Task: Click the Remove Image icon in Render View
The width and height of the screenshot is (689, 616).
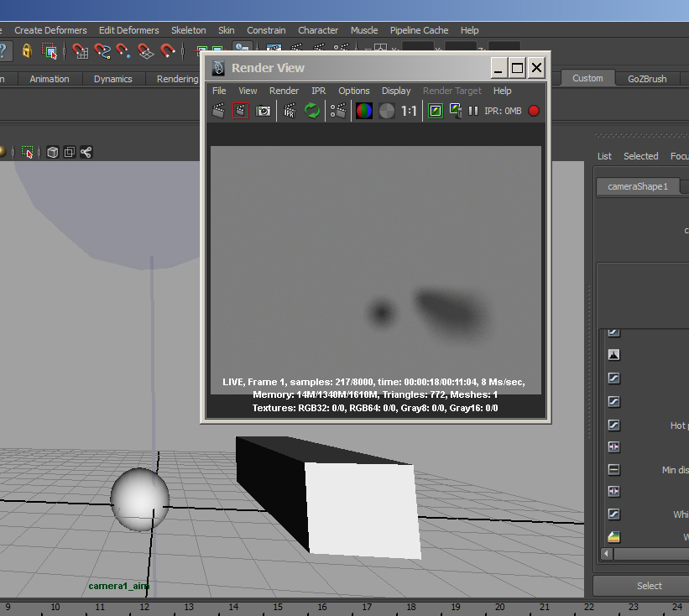Action: tap(455, 111)
